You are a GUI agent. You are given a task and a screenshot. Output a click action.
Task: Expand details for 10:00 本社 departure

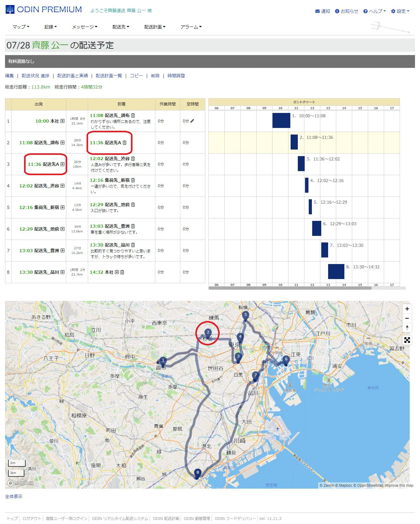pos(62,121)
